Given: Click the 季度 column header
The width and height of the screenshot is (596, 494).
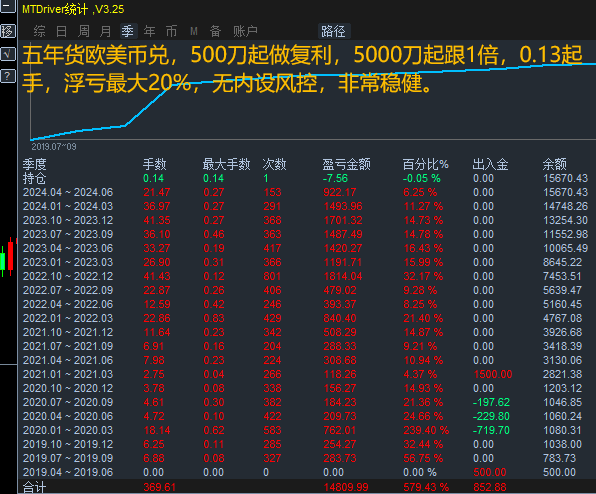Looking at the screenshot, I should pos(35,164).
